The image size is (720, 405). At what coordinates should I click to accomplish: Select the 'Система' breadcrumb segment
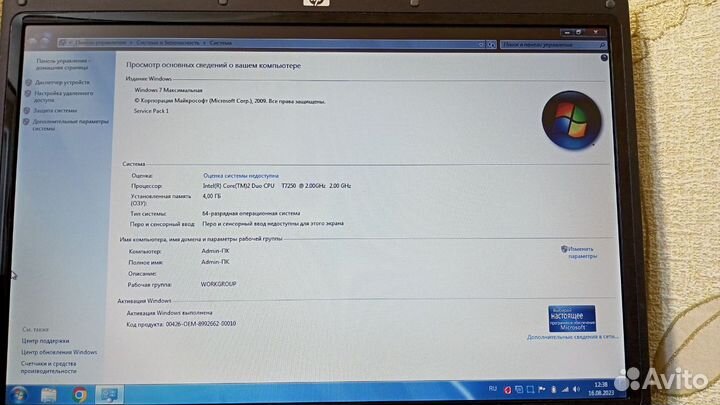point(221,43)
